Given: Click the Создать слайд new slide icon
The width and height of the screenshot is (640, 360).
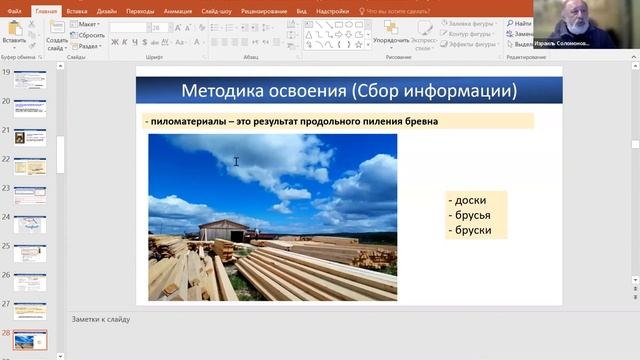Looking at the screenshot, I should point(57,28).
